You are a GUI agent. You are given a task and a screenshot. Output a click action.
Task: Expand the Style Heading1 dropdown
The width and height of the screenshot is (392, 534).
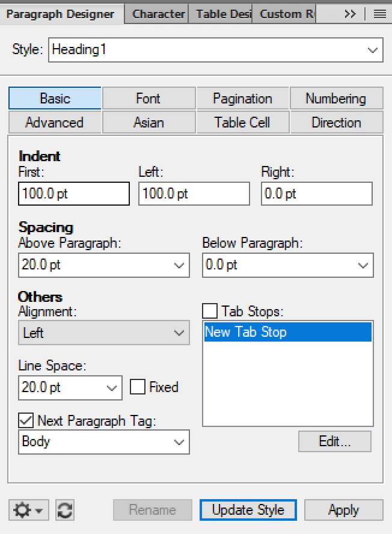[x=373, y=50]
